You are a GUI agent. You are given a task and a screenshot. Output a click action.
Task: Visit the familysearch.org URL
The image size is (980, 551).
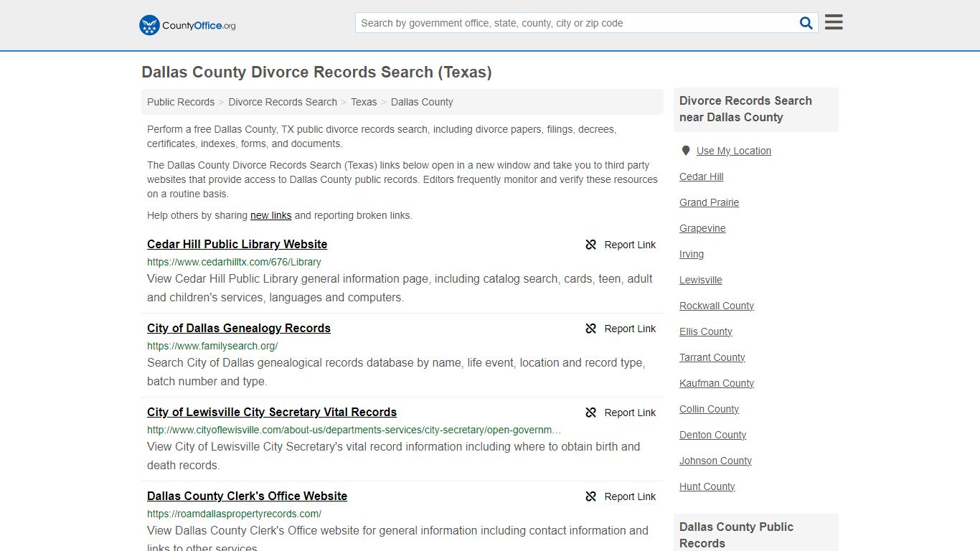pyautogui.click(x=212, y=346)
